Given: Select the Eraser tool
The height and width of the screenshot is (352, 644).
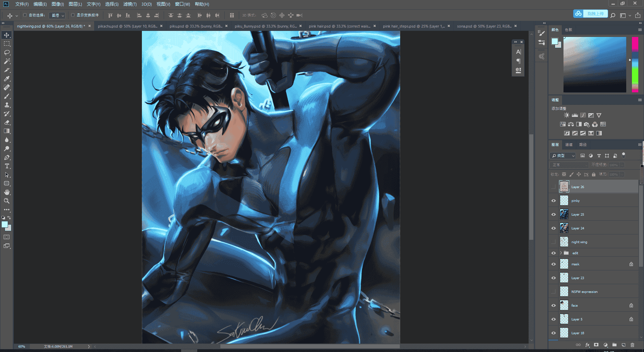Looking at the screenshot, I should (7, 122).
